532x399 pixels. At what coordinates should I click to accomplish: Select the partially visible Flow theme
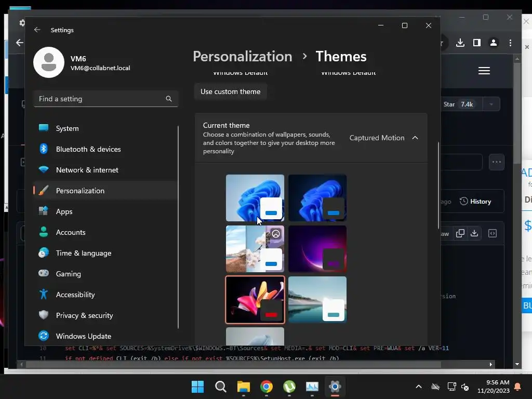255,336
